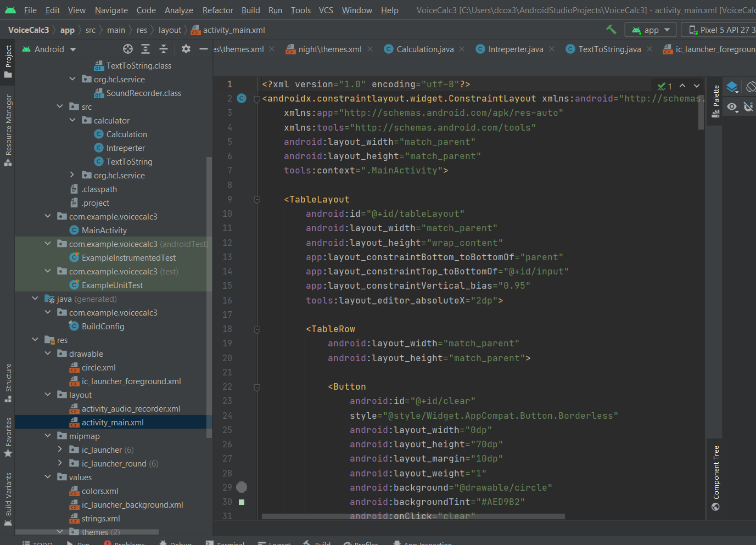Collapse the drawable folder in project tree
Viewport: 756px width, 545px height.
pyautogui.click(x=48, y=354)
